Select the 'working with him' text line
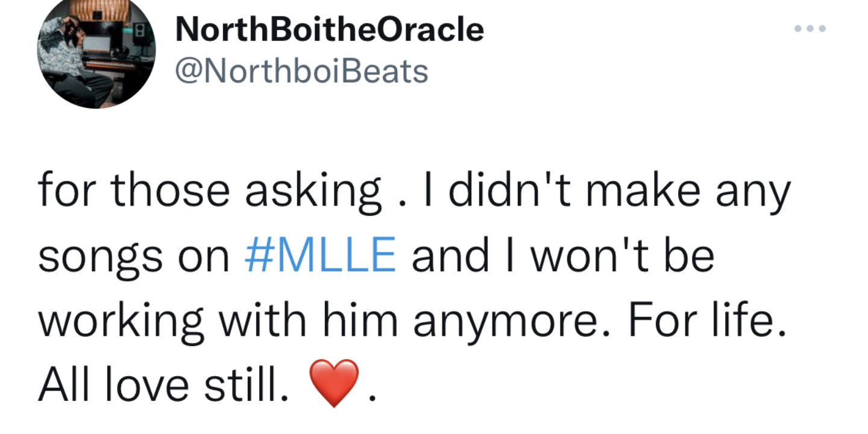Viewport: 868px width, 434px height. [218, 319]
